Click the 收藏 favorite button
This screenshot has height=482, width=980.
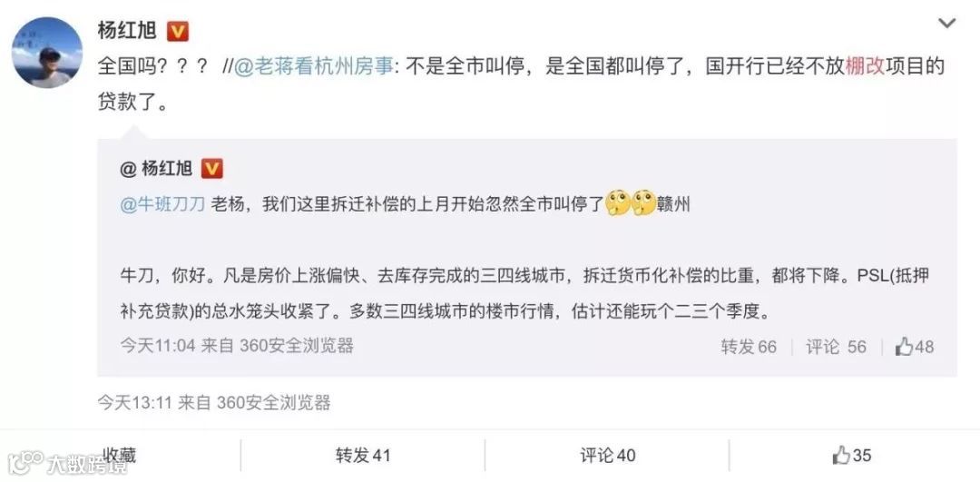click(x=120, y=455)
